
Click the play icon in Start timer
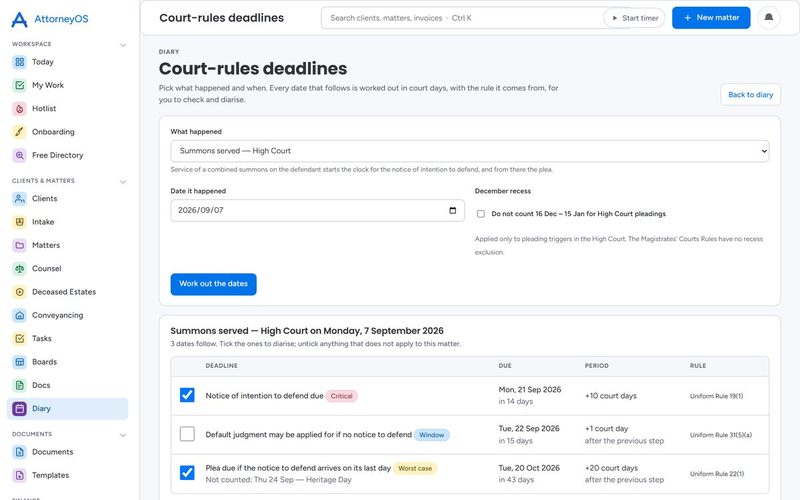click(x=615, y=18)
